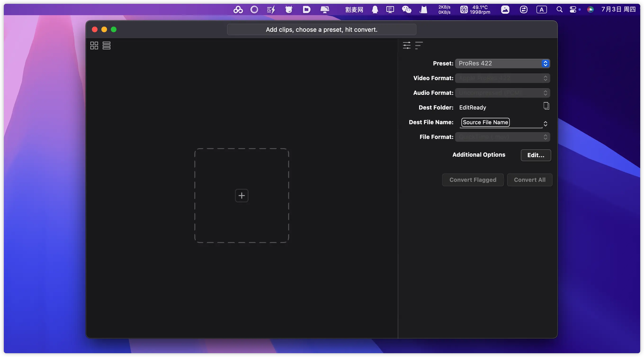Image resolution: width=644 pixels, height=357 pixels.
Task: Open the settings sliders panel
Action: point(407,45)
